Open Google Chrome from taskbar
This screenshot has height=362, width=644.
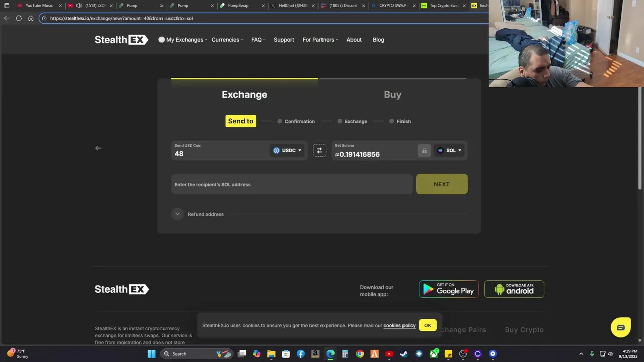(360, 354)
